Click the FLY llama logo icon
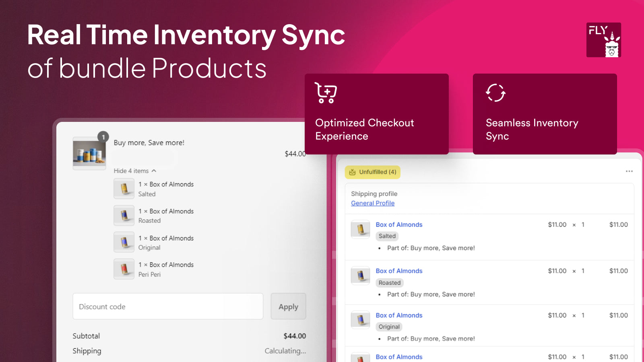The height and width of the screenshot is (362, 644). point(603,40)
